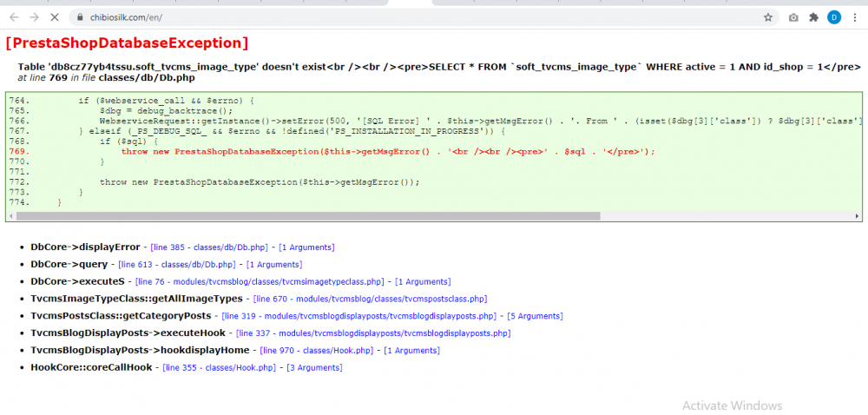Click code line 772 throw statement
This screenshot has height=415, width=868.
tap(260, 181)
